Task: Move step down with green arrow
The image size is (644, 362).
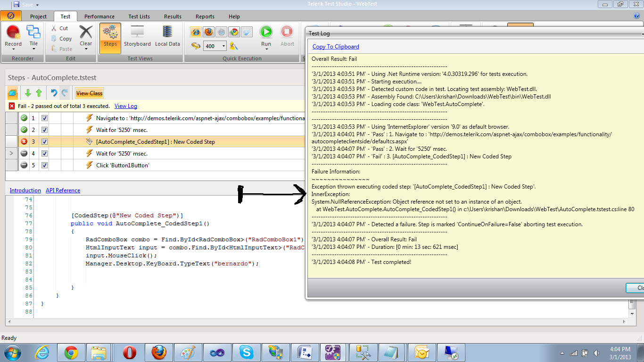Action: [28, 93]
